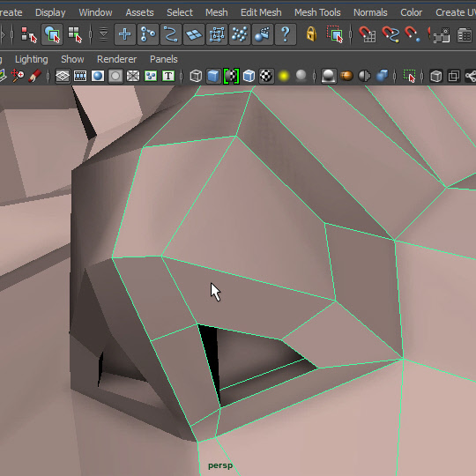
Task: Open the Edit Mesh menu
Action: [x=261, y=12]
